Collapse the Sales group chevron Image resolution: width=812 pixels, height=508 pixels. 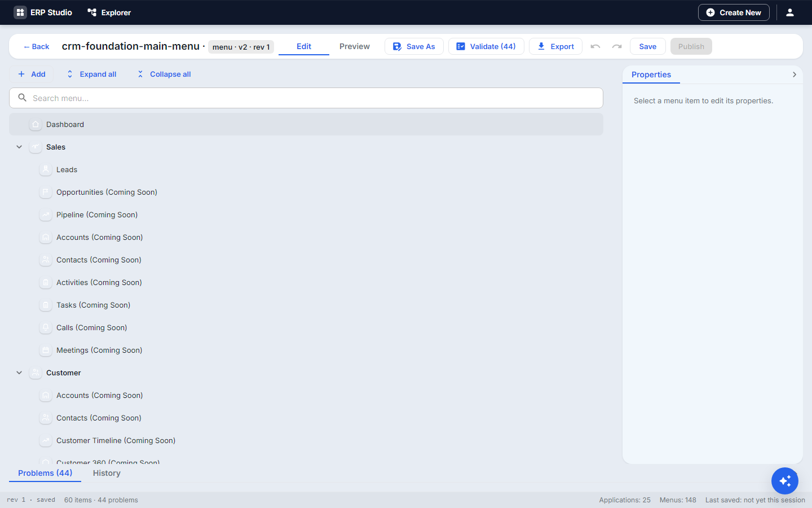pos(19,147)
